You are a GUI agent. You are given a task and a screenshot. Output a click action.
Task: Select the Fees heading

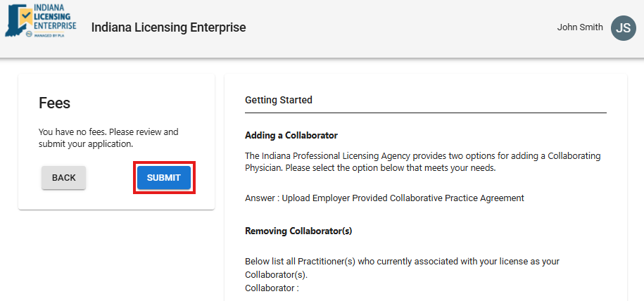[54, 103]
